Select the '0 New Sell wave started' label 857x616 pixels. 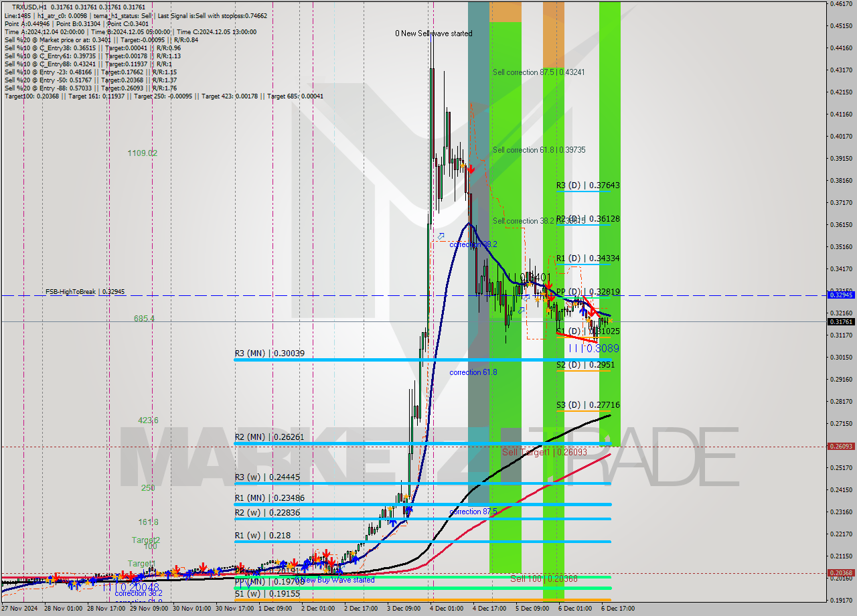coord(433,33)
